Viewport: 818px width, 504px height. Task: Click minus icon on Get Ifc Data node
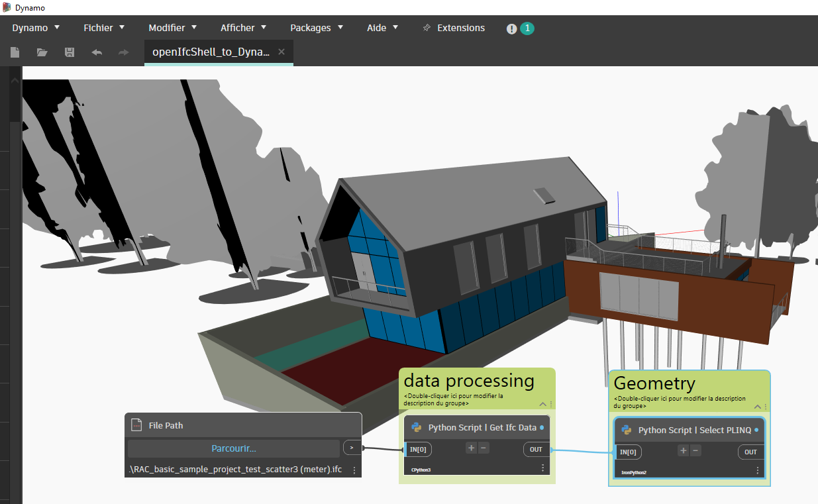tap(484, 448)
